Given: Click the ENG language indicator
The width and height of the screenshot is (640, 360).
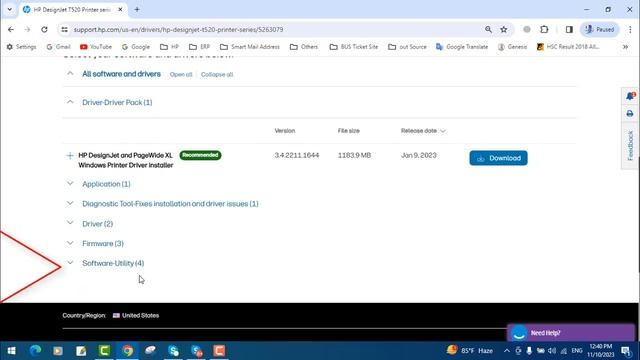Looking at the screenshot, I should click(x=577, y=351).
